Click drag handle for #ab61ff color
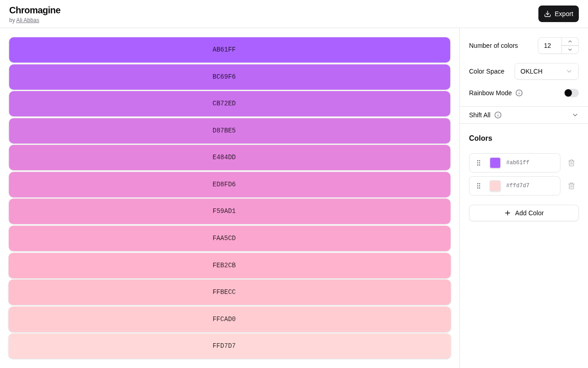The height and width of the screenshot is (368, 588). coord(479,163)
